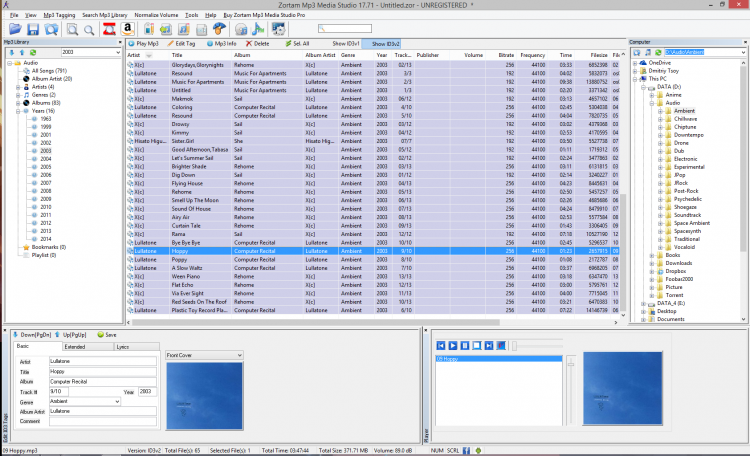Select year 2010 in library tree
This screenshot has height=456, width=750.
(46, 207)
